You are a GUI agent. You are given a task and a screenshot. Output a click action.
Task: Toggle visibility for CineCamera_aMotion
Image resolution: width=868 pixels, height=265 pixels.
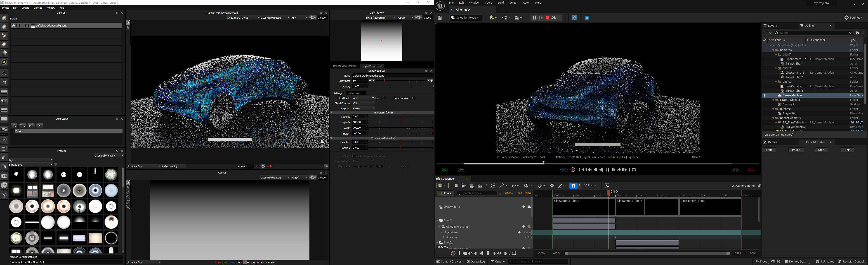(766, 95)
